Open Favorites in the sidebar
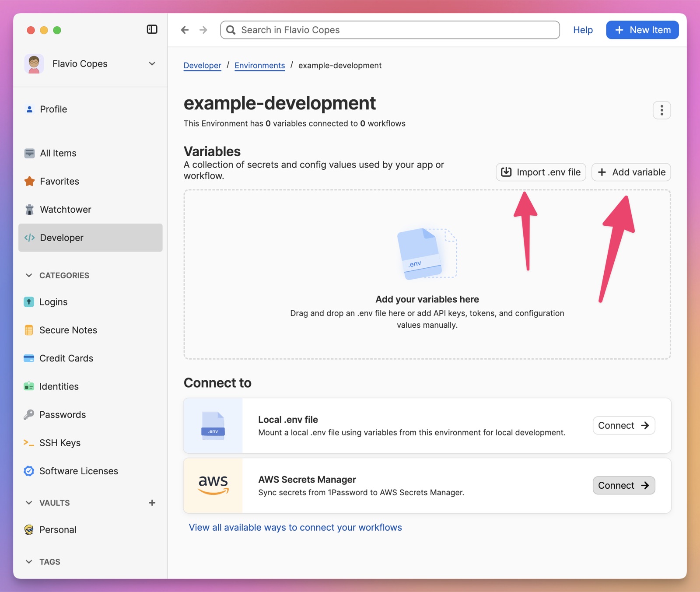This screenshot has width=700, height=592. [91, 181]
